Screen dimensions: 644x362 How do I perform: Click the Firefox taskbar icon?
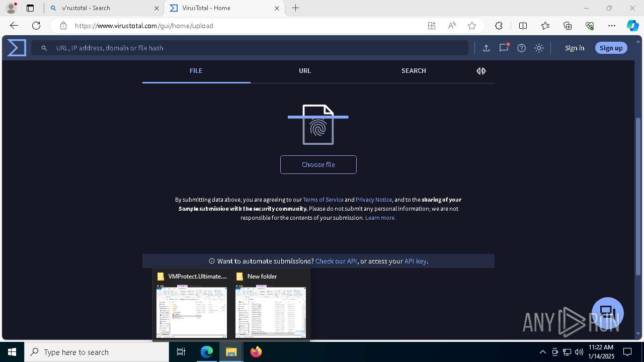coord(256,352)
